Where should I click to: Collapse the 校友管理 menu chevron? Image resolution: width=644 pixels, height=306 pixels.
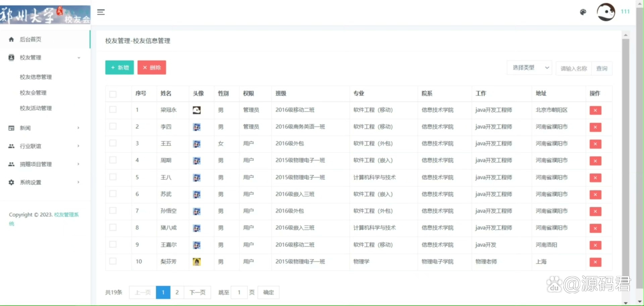pos(79,58)
